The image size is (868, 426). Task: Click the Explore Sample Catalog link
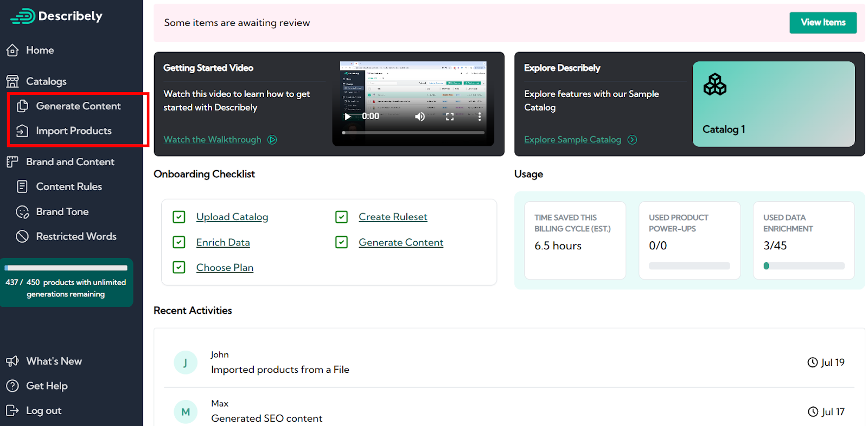pyautogui.click(x=572, y=140)
